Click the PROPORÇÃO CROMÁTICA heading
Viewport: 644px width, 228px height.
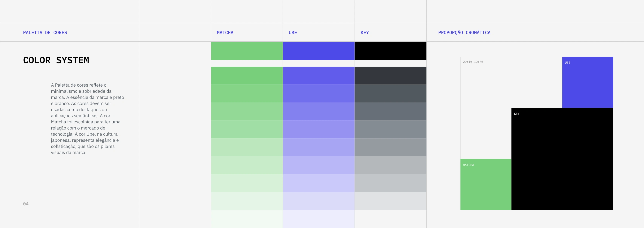tap(464, 33)
